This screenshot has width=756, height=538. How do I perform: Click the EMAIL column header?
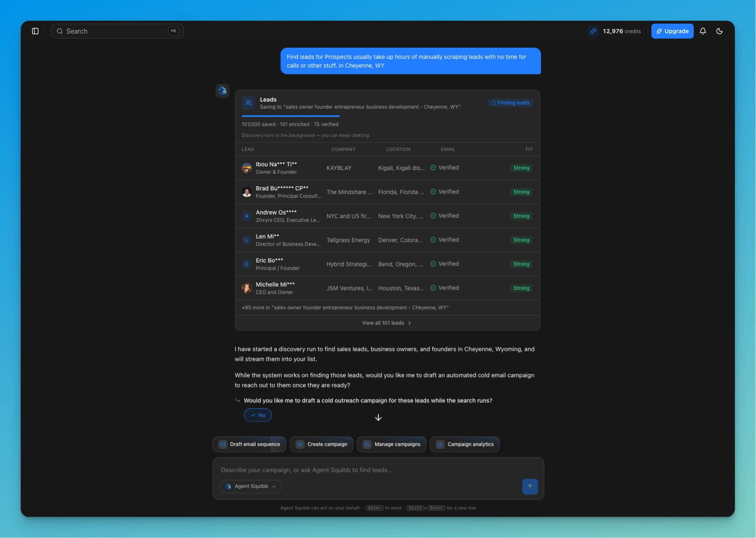[448, 149]
